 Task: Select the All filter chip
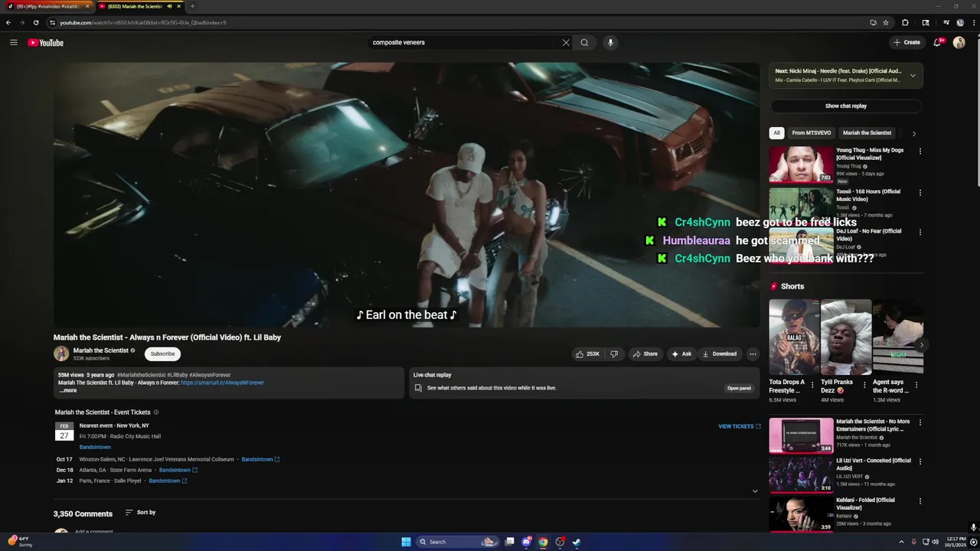(776, 133)
